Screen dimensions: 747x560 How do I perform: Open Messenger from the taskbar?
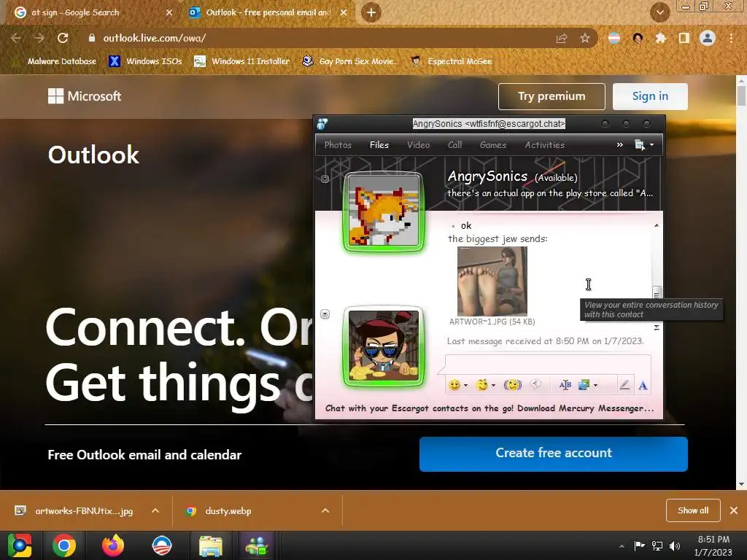pyautogui.click(x=257, y=545)
